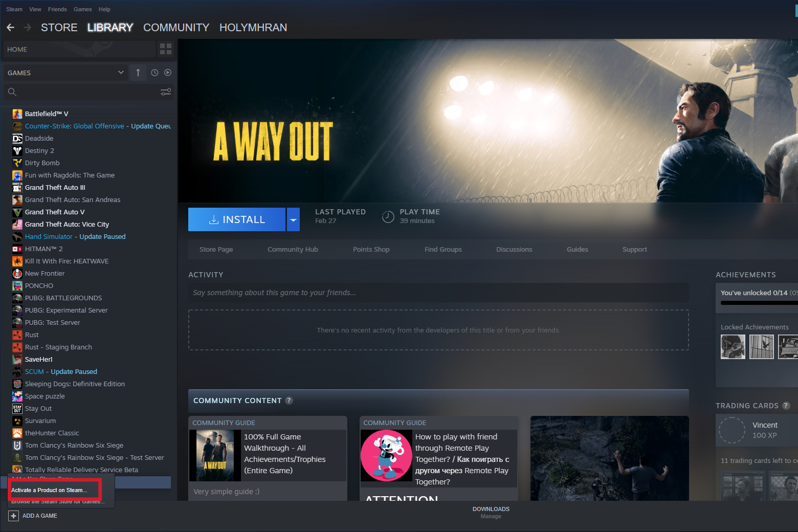The width and height of the screenshot is (798, 532).
Task: Open the Help menu
Action: 104,9
